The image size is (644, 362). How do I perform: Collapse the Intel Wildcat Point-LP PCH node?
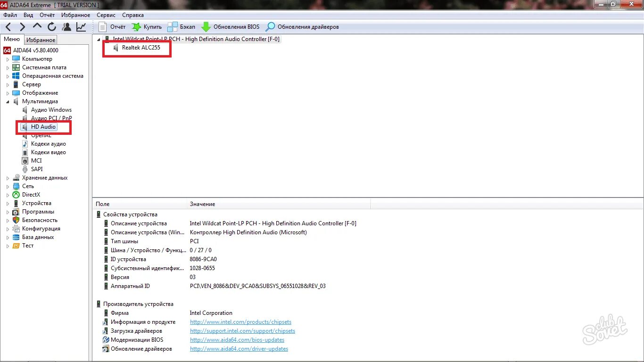point(98,40)
